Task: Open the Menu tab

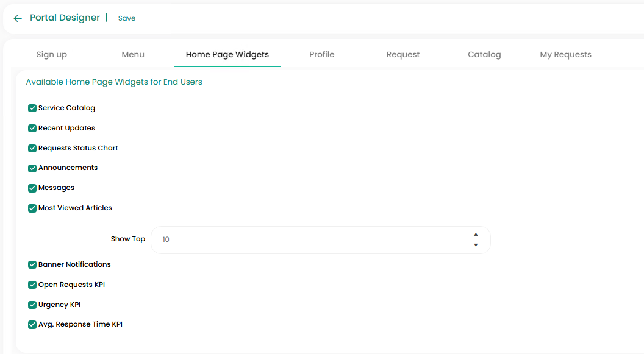Action: [x=133, y=54]
